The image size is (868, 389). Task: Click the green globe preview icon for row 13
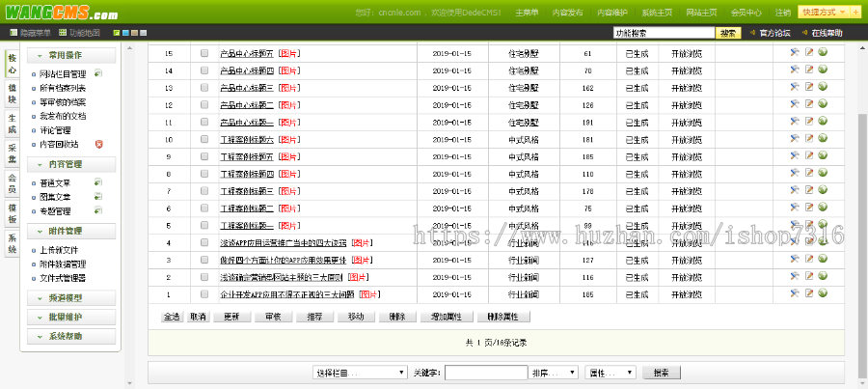[823, 87]
